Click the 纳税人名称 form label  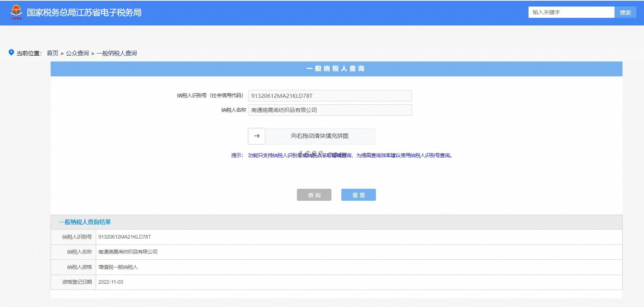[233, 110]
